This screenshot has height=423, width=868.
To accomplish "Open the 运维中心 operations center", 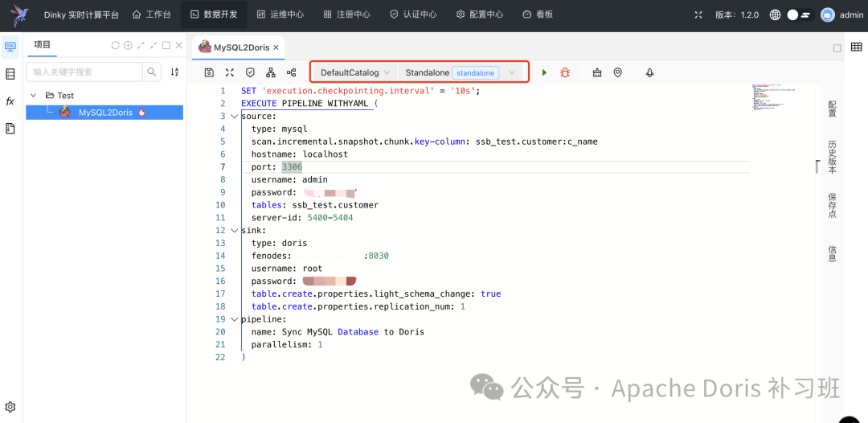I will click(280, 15).
